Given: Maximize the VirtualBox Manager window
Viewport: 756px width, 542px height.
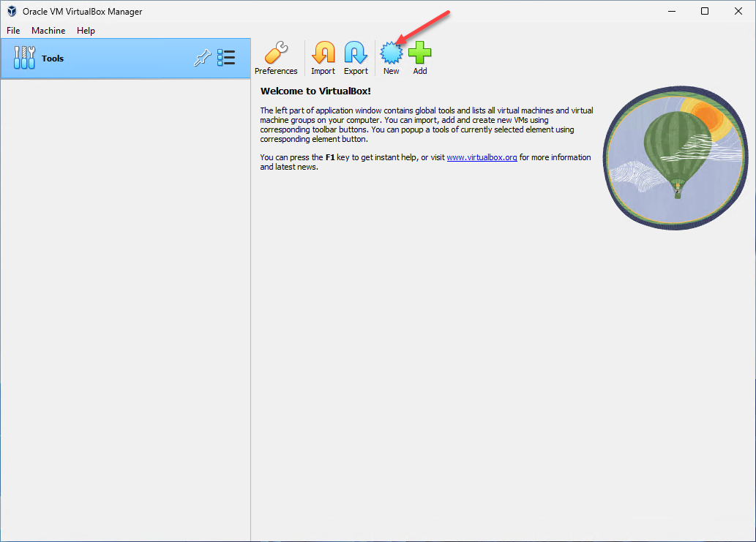Looking at the screenshot, I should pyautogui.click(x=705, y=11).
